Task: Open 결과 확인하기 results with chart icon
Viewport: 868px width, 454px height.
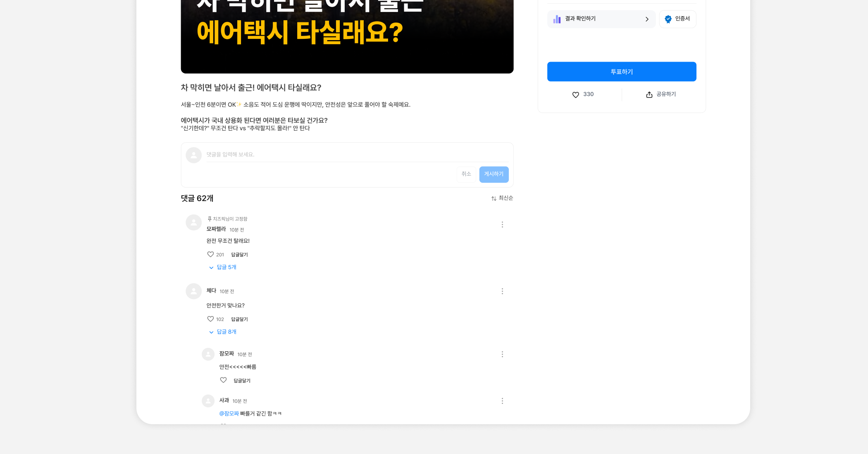Action: coord(601,19)
